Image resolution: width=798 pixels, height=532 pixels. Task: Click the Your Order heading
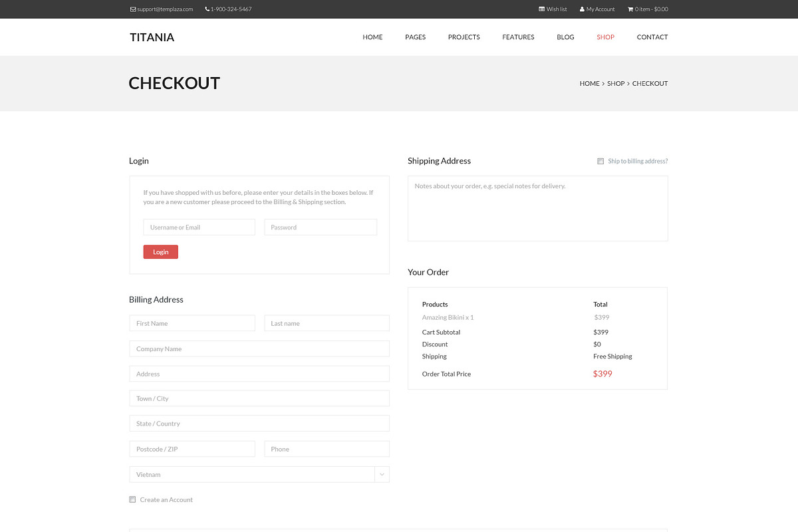(x=428, y=272)
